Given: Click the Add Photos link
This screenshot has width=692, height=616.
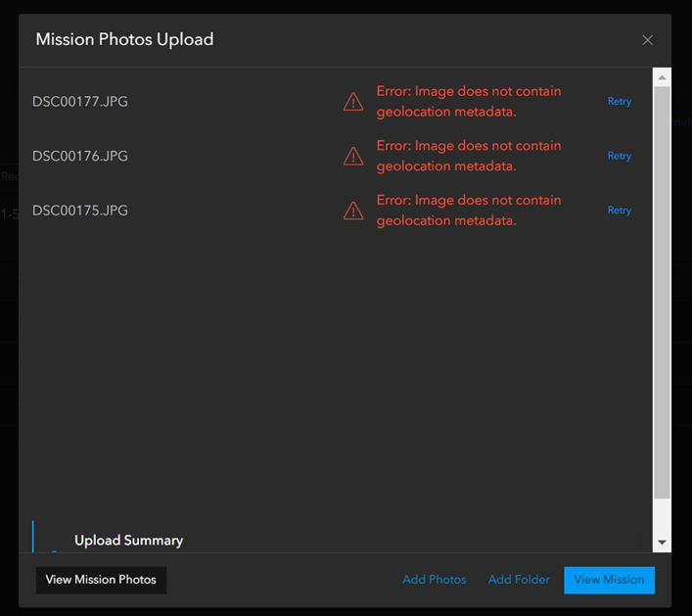Looking at the screenshot, I should point(435,580).
